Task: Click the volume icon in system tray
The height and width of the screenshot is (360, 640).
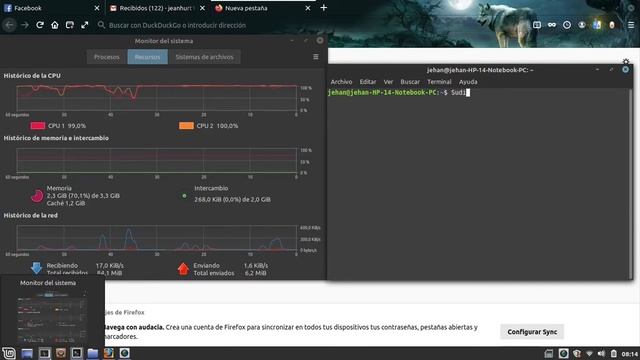Action: pos(601,353)
